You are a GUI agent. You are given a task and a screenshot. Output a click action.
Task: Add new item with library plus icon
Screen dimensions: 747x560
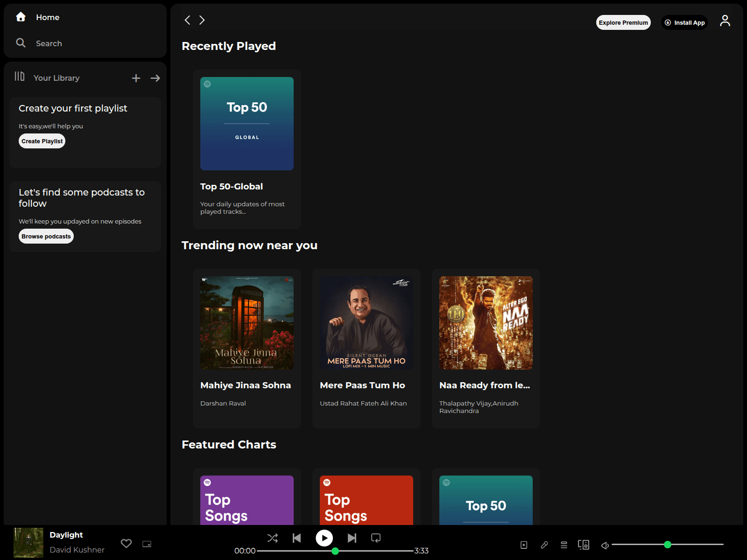point(136,78)
